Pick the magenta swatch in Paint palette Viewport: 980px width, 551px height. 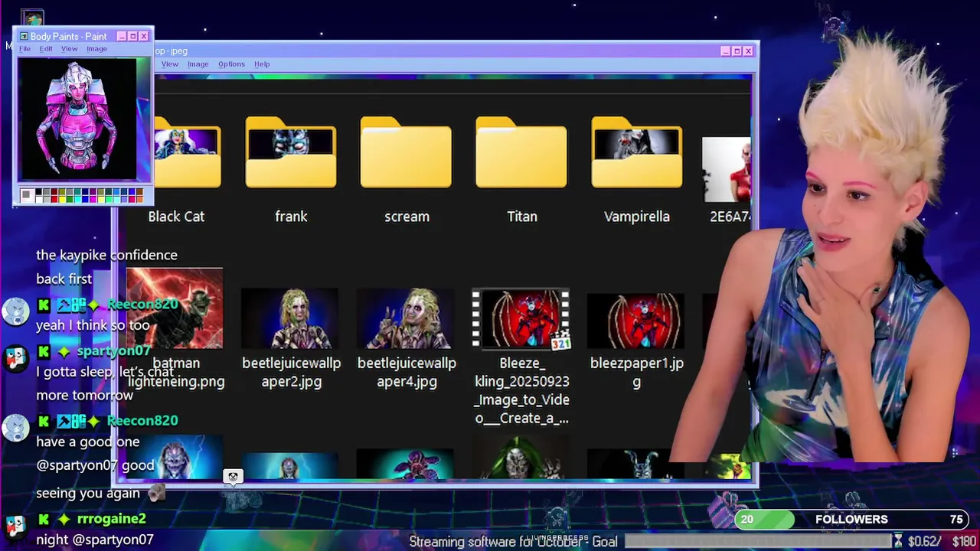point(93,199)
